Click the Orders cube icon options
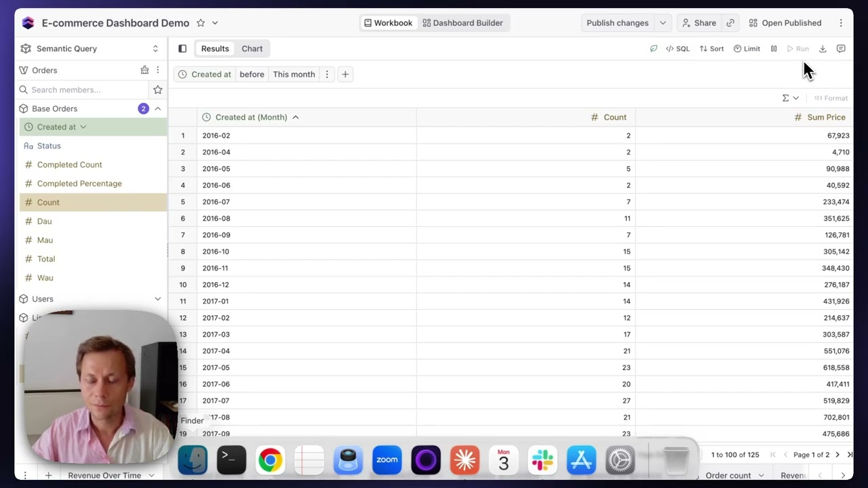 [x=144, y=70]
